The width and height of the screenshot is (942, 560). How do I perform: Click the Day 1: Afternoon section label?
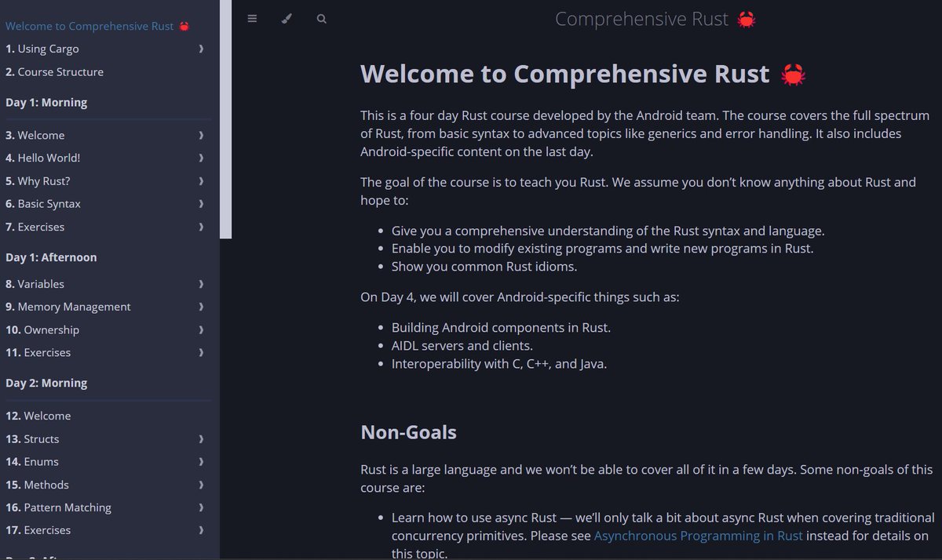(x=51, y=257)
